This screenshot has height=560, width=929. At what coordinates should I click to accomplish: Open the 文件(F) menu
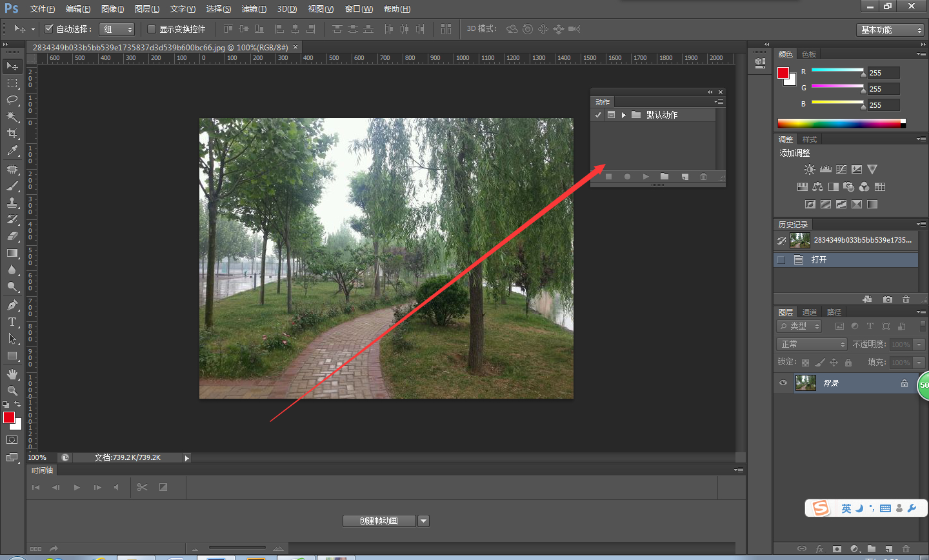pos(42,9)
